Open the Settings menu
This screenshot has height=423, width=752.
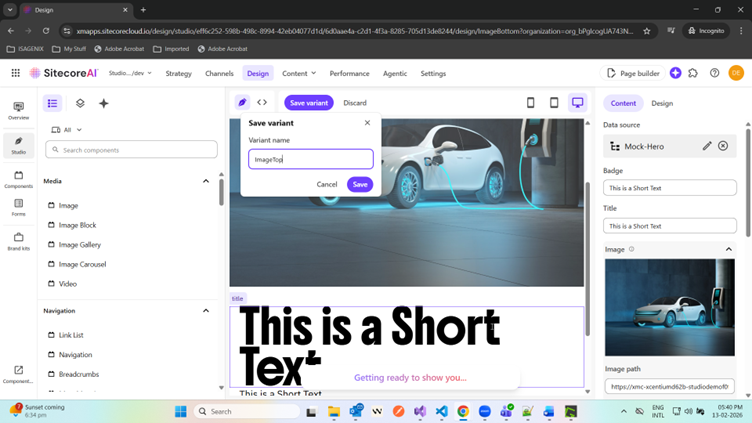point(433,73)
